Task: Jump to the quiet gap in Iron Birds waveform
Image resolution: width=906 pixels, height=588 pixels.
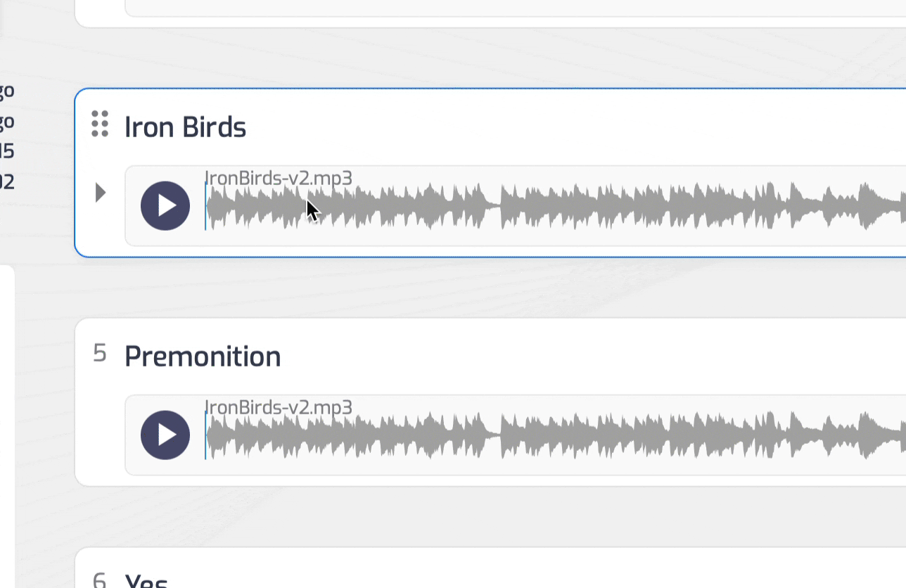Action: click(x=497, y=207)
